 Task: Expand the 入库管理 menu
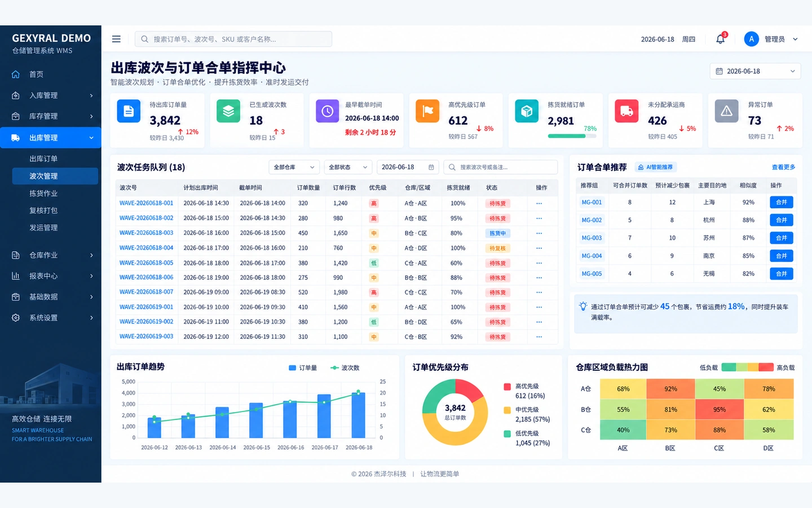coord(51,95)
